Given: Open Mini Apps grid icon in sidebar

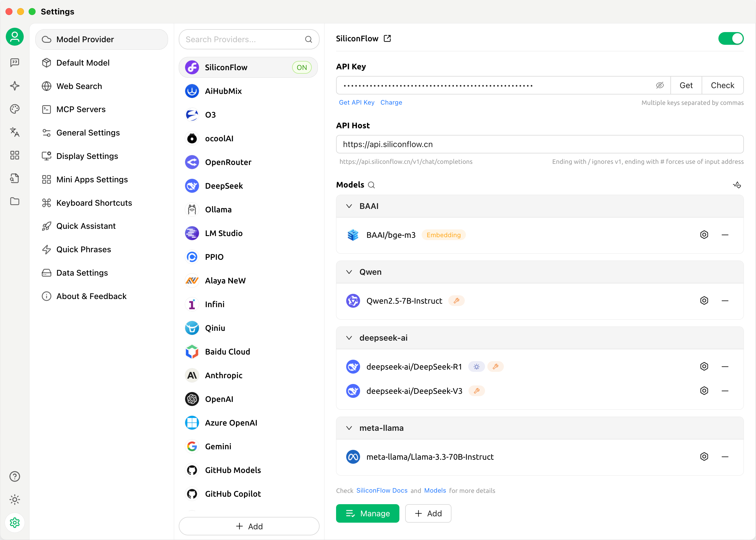Looking at the screenshot, I should click(15, 155).
